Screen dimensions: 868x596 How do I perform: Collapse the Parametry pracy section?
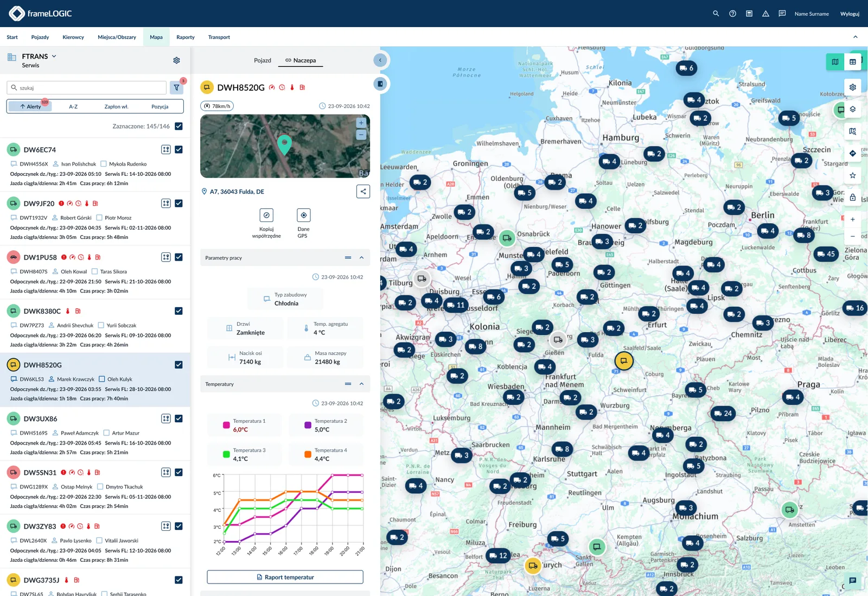pos(361,258)
